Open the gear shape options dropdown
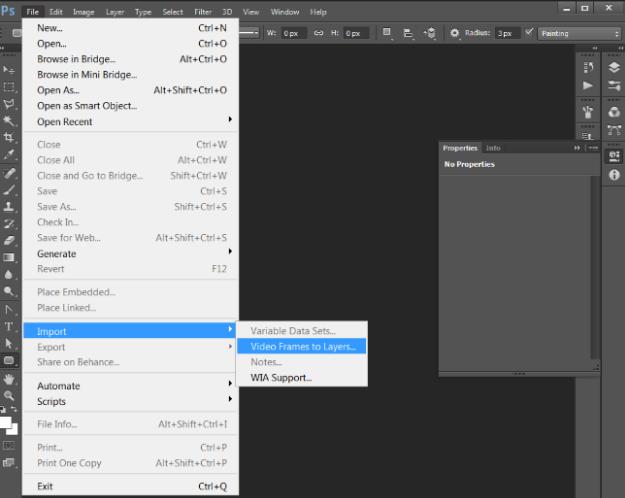Viewport: 625px width, 498px height. point(455,33)
